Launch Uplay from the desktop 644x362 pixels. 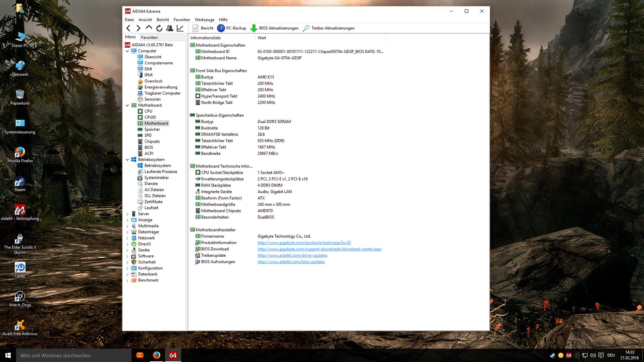pyautogui.click(x=20, y=270)
